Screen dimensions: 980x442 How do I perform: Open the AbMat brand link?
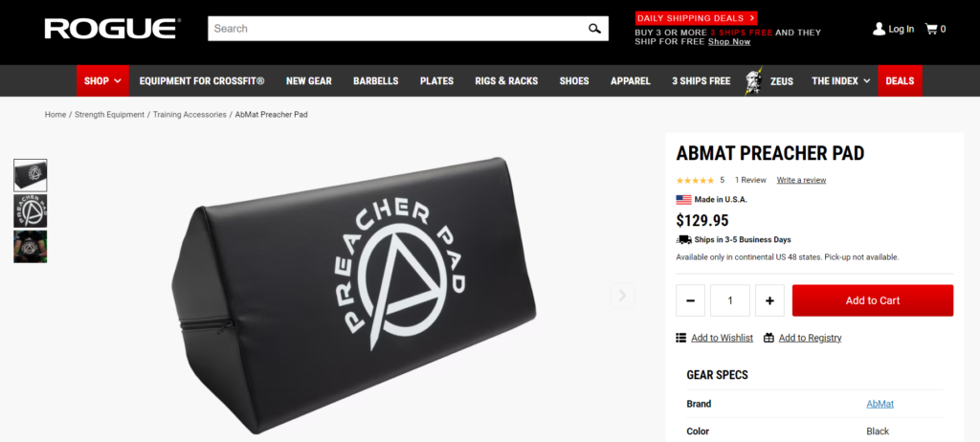pyautogui.click(x=880, y=404)
